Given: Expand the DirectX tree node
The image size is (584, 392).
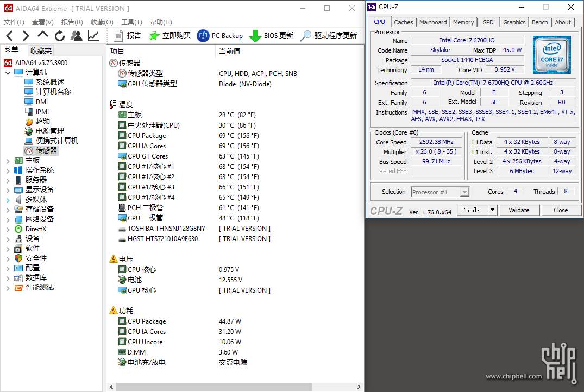Looking at the screenshot, I should [x=8, y=229].
